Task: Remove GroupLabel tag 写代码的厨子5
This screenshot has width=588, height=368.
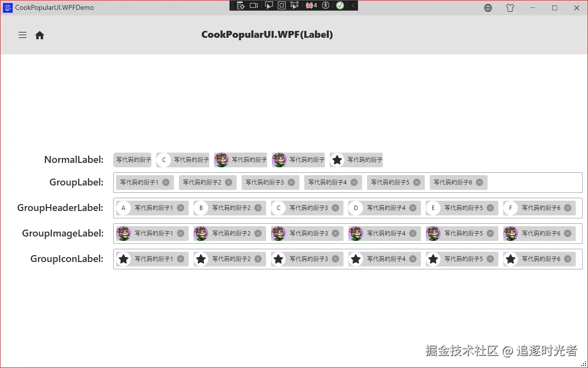Action: [416, 183]
